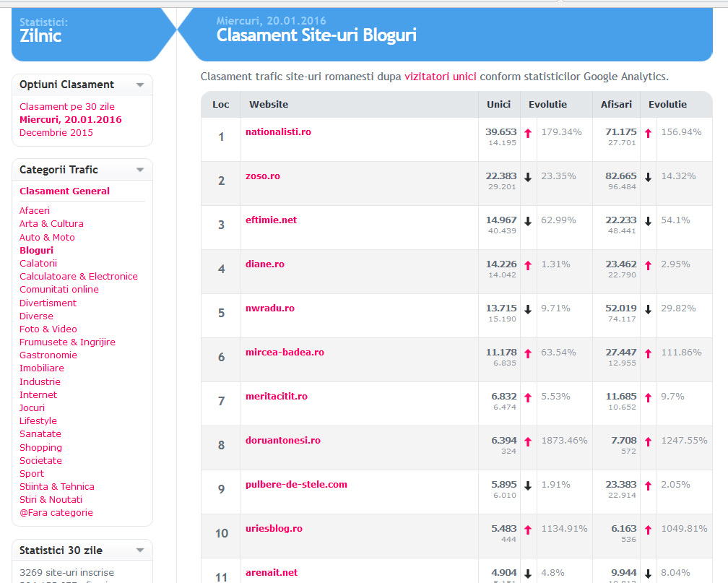Click down arrow beside arenait.net 4.8%
Viewport: 728px width, 583px height.
click(528, 574)
